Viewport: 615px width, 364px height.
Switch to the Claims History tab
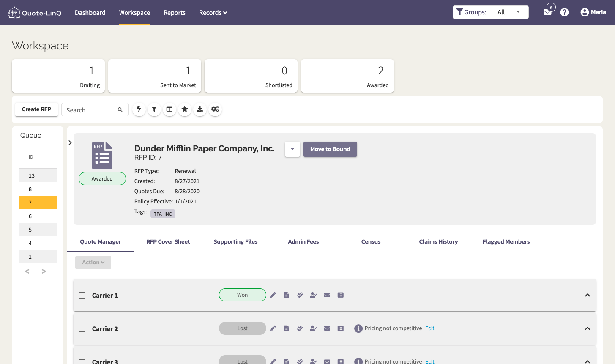(439, 242)
